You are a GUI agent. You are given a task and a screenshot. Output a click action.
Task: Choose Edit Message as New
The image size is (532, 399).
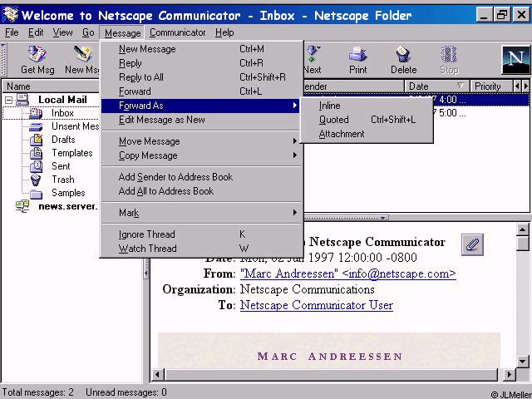coord(200,120)
